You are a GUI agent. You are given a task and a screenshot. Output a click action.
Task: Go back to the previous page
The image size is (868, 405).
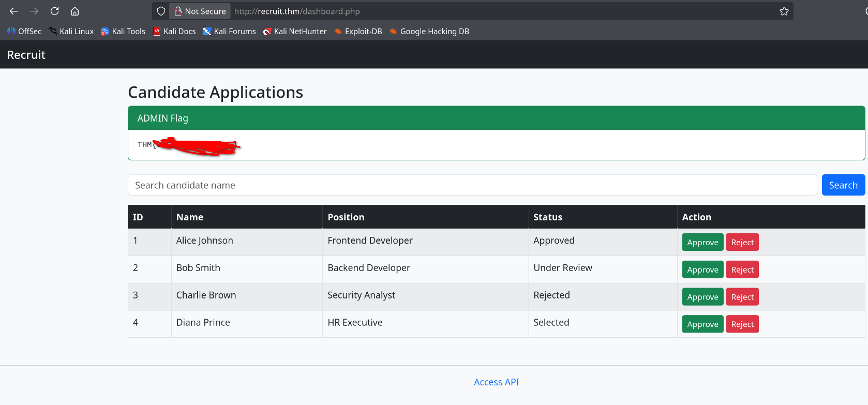pos(13,11)
